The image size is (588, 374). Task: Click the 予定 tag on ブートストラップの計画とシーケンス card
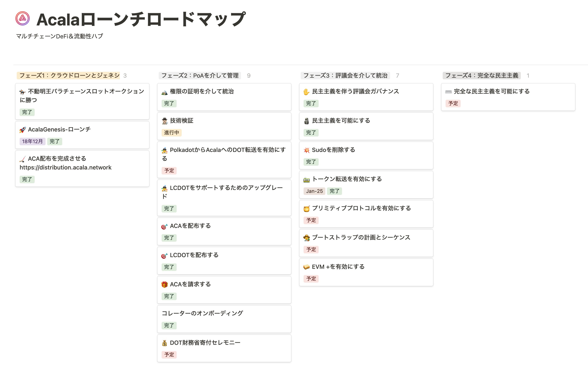(x=311, y=249)
